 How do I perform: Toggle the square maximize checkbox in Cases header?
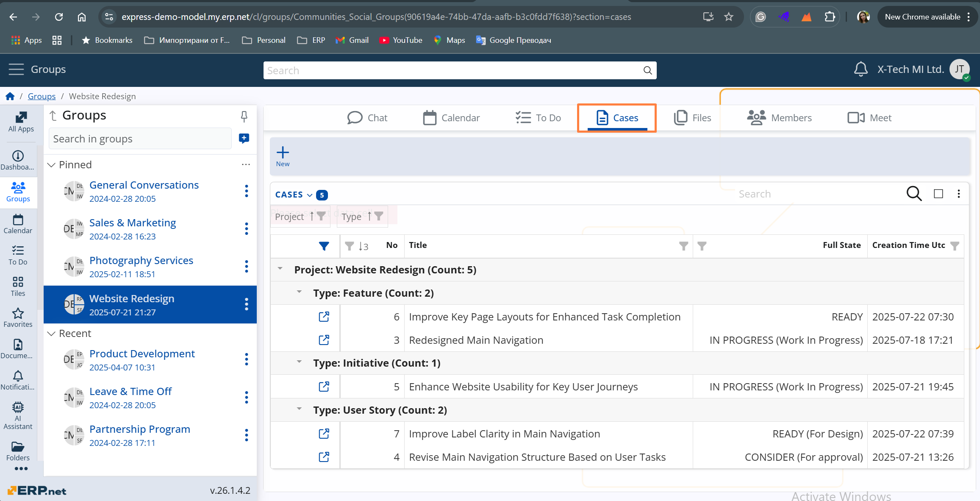[x=938, y=194]
